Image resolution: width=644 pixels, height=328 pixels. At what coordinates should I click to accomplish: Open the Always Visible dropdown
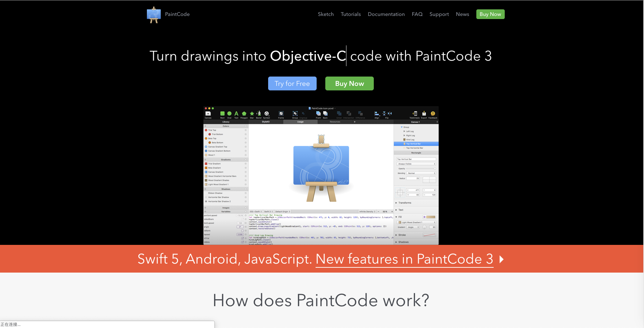click(416, 164)
